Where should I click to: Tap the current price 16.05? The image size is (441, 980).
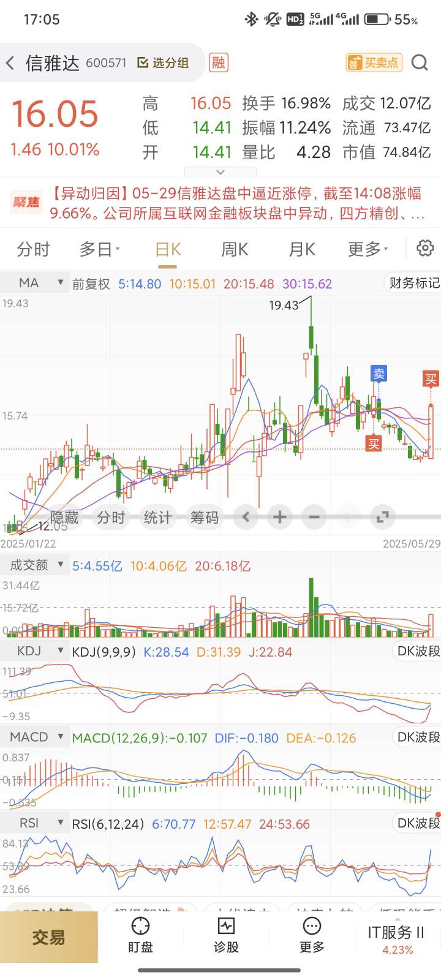55,114
